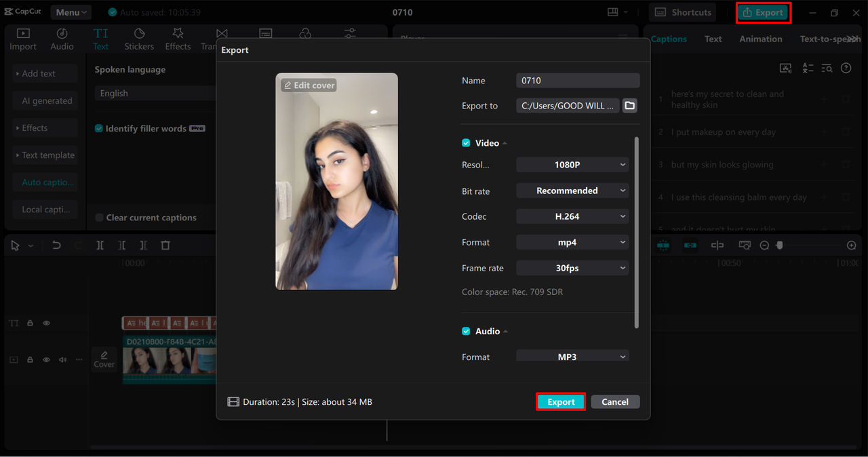Viewport: 868px width, 457px height.
Task: Cancel the Export dialog
Action: click(x=615, y=402)
